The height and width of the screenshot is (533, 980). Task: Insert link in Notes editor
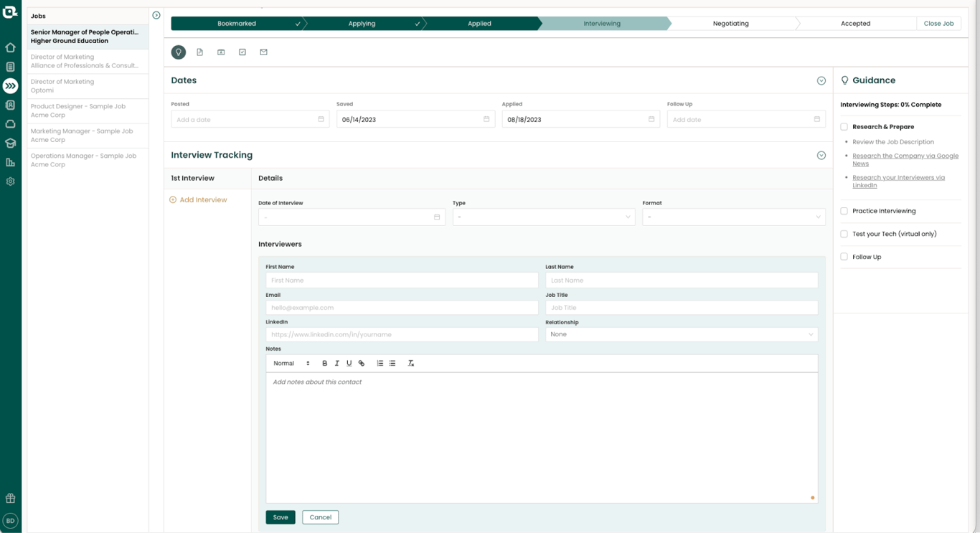[362, 364]
